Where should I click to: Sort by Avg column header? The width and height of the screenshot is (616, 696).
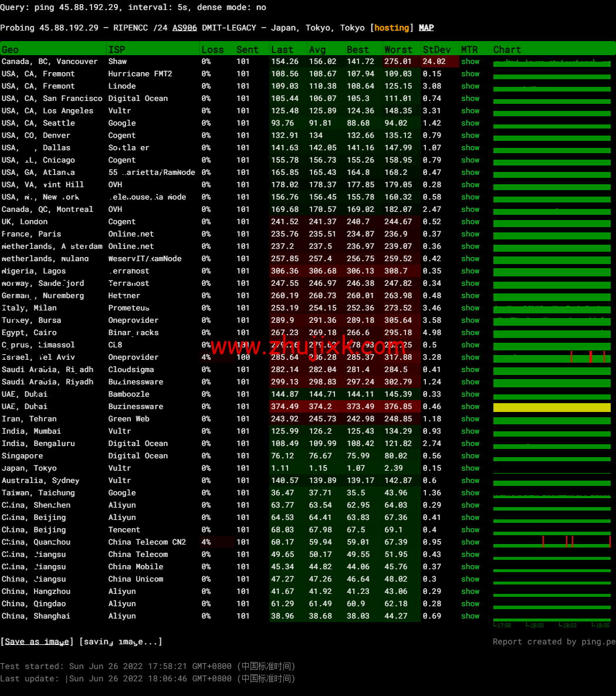point(317,50)
